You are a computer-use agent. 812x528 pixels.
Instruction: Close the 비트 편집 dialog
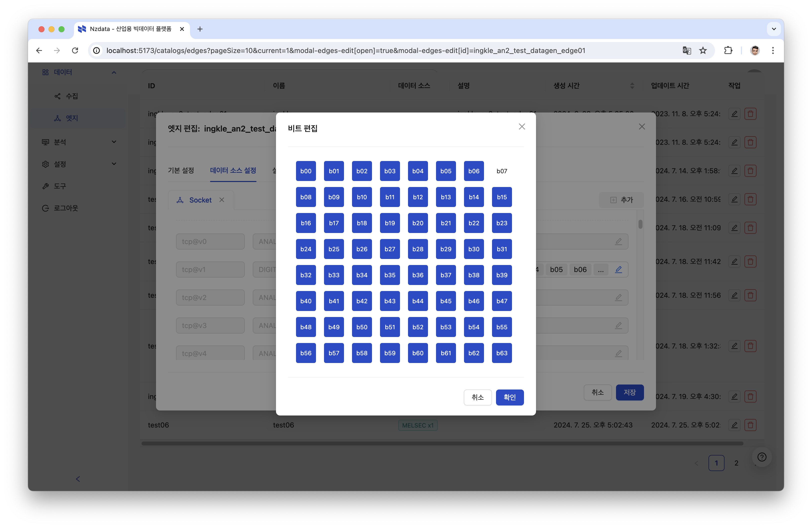(522, 126)
